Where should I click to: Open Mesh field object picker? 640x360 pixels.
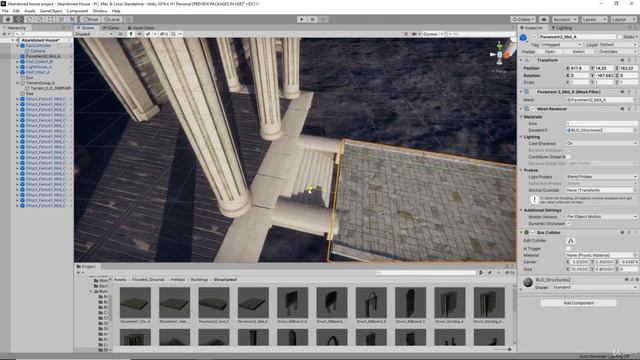[x=635, y=100]
